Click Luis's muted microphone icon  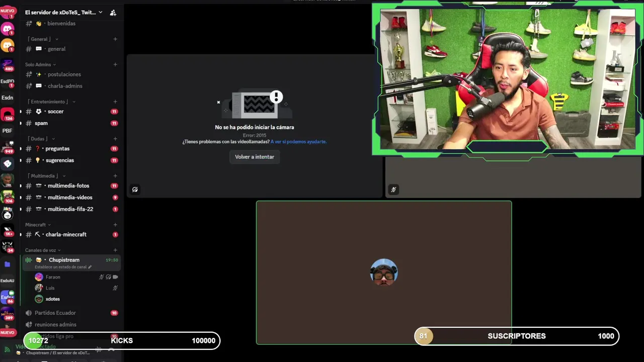pos(115,288)
